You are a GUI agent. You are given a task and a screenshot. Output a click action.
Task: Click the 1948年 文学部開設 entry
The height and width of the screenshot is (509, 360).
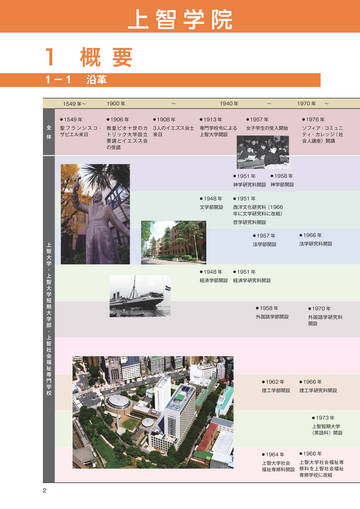tap(211, 203)
